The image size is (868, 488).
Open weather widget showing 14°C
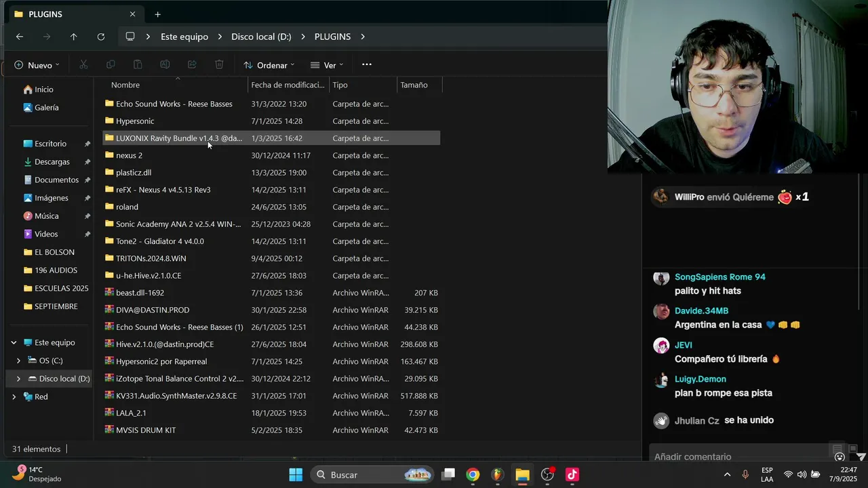coord(38,474)
